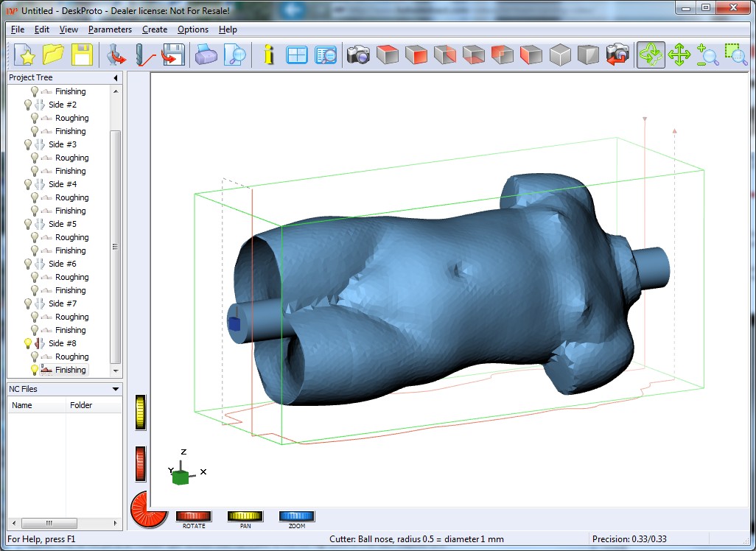Open the Parameters menu
756x551 pixels.
110,29
